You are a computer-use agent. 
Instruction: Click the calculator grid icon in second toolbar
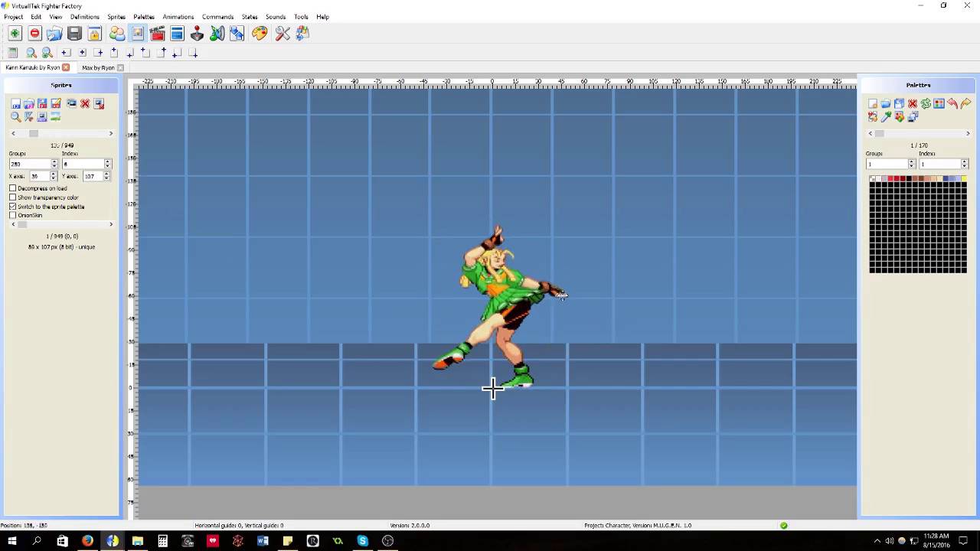tap(13, 53)
